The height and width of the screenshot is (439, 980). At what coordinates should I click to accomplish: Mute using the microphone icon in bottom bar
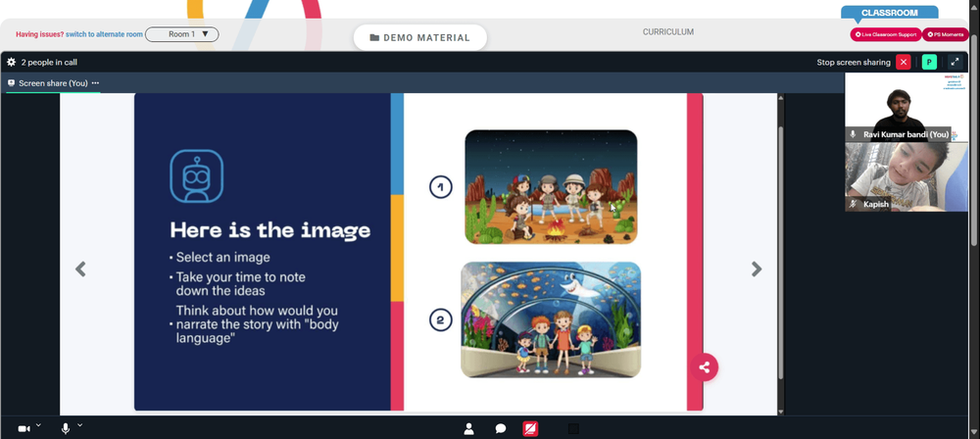click(65, 428)
